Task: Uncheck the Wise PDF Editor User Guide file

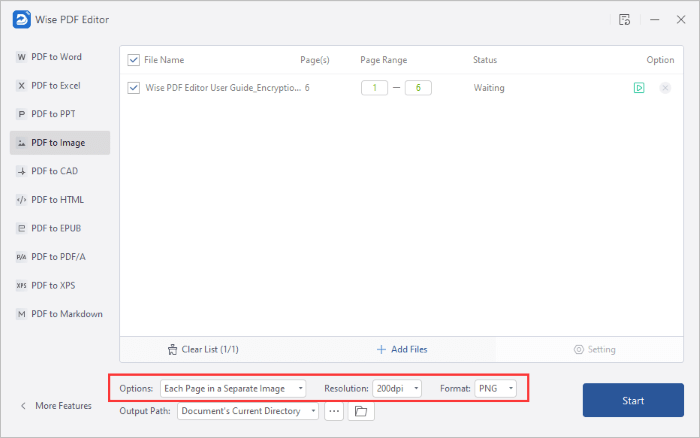Action: (x=133, y=88)
